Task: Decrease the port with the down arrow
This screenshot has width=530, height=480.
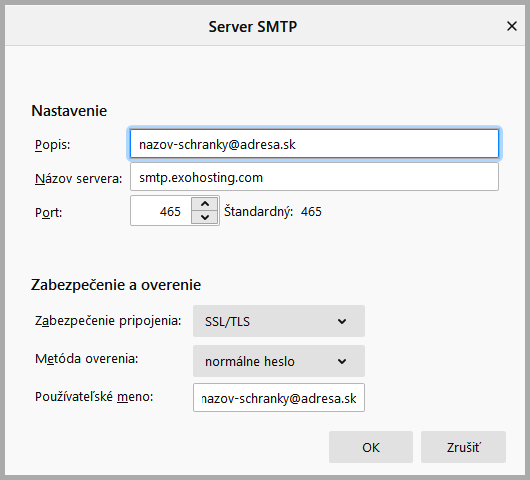Action: pos(204,217)
